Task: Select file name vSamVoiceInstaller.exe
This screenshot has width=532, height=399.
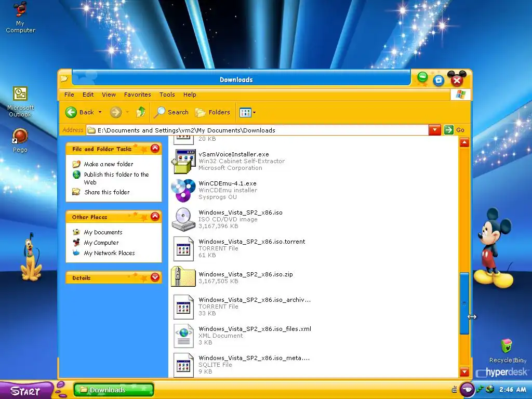Action: pos(234,154)
